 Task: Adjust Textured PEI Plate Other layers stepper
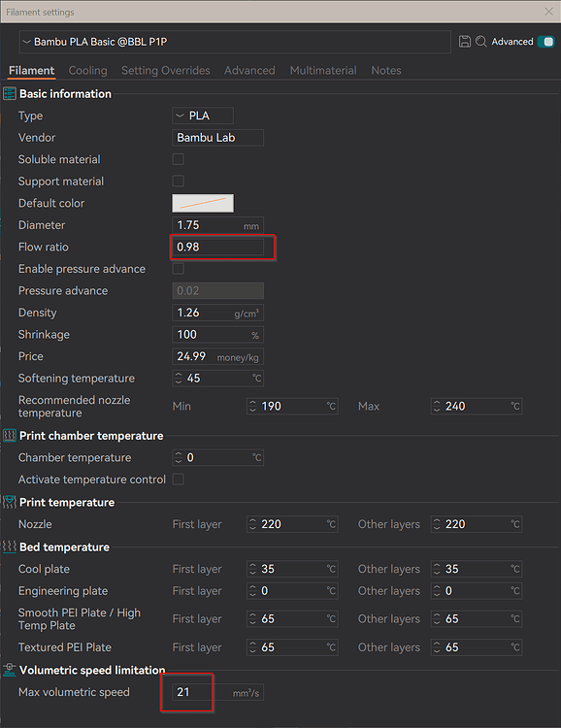click(437, 647)
